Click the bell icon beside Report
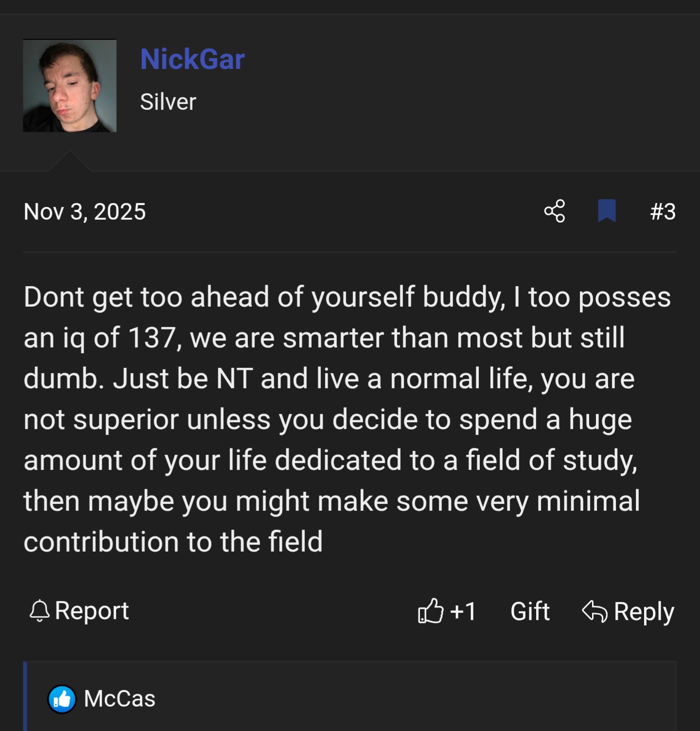Image resolution: width=700 pixels, height=731 pixels. click(39, 611)
